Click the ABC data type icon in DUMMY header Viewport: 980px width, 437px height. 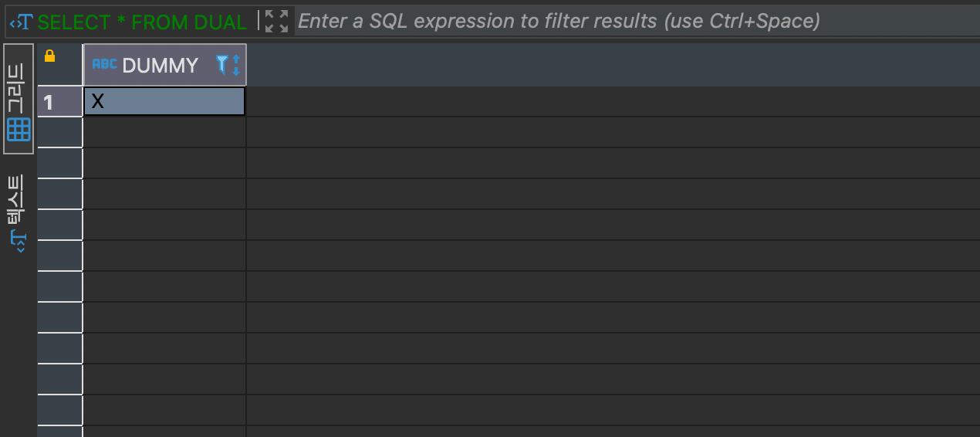(x=104, y=64)
